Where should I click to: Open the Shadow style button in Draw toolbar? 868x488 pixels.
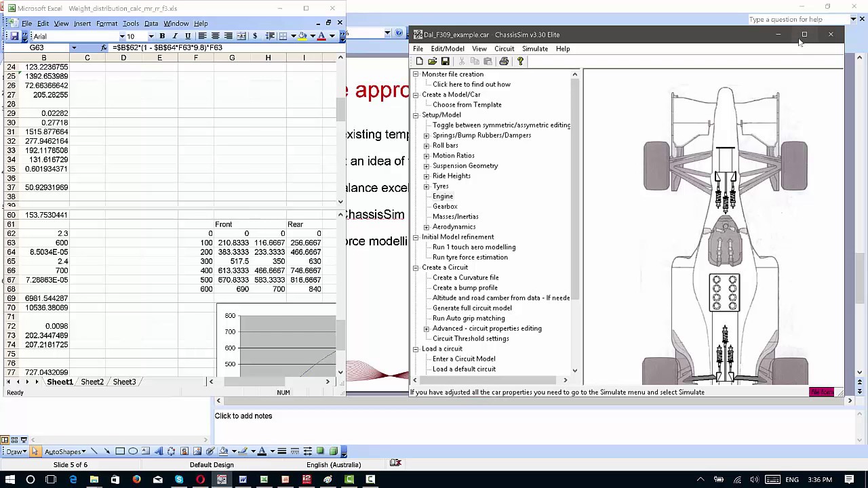click(x=321, y=451)
